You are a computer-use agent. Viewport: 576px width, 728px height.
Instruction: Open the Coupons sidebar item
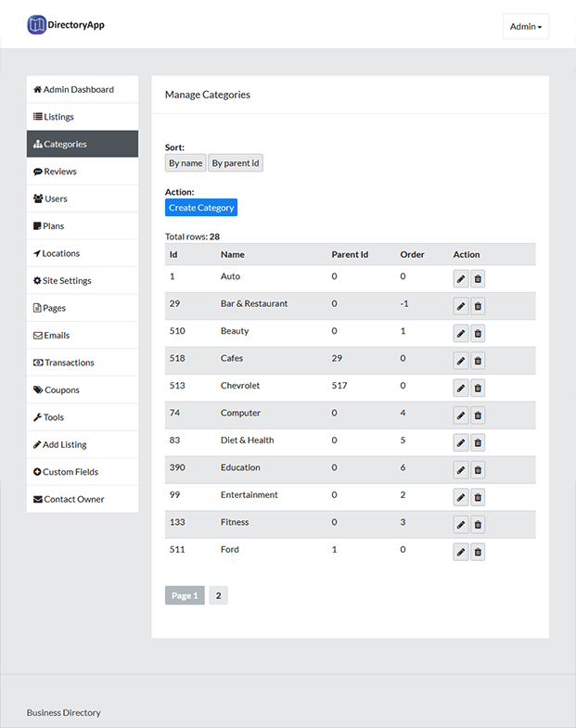[83, 390]
